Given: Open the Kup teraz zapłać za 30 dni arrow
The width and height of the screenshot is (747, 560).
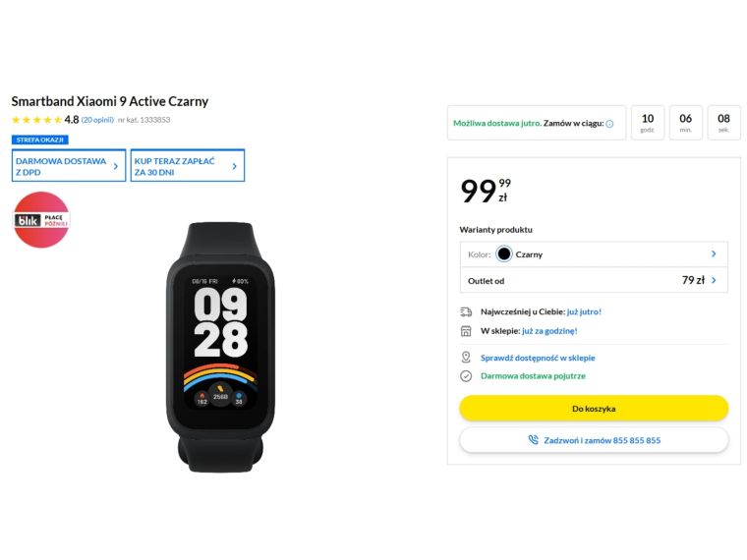Looking at the screenshot, I should [x=234, y=166].
